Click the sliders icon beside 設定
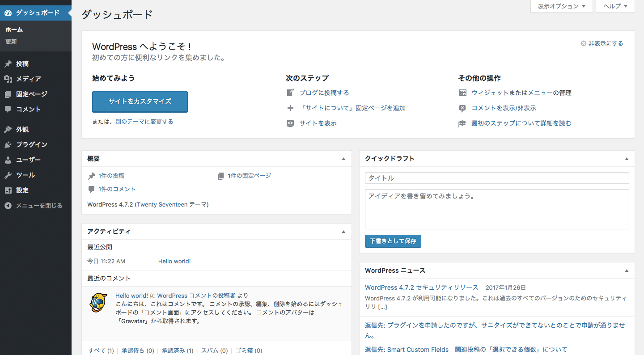Image resolution: width=644 pixels, height=355 pixels. [x=8, y=190]
